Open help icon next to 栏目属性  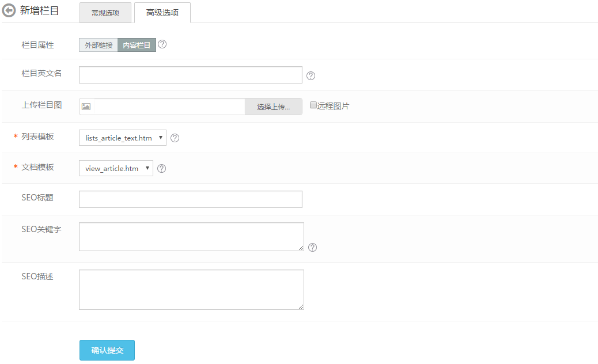[162, 44]
